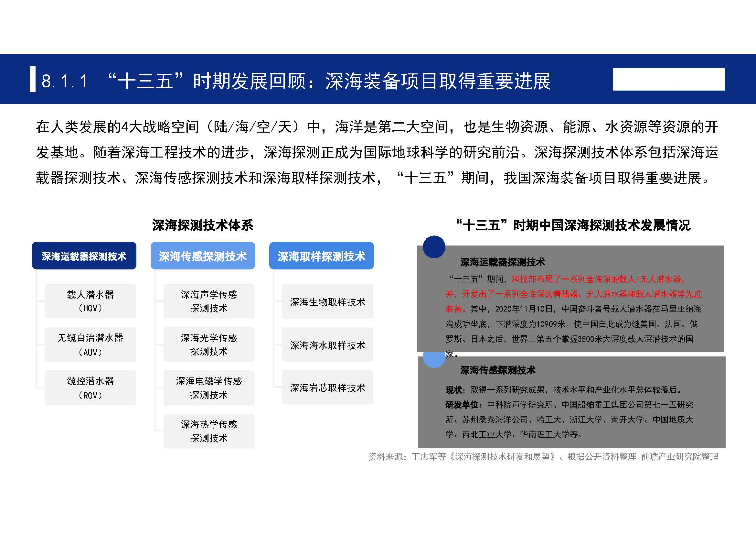756x535 pixels.
Task: Click the intro line starting "载器探测技术、深海传感探测技术"
Action: click(373, 178)
